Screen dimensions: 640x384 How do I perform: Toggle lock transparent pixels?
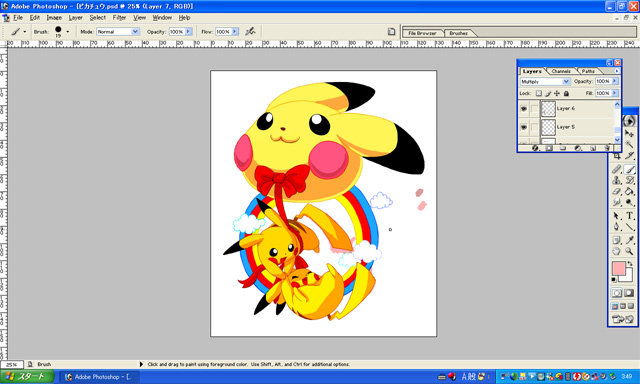click(x=539, y=93)
